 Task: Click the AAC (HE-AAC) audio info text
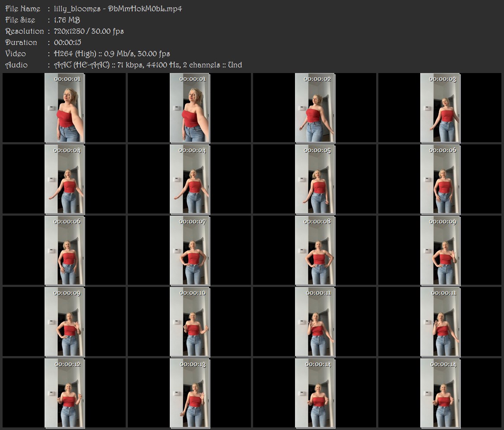pyautogui.click(x=82, y=65)
